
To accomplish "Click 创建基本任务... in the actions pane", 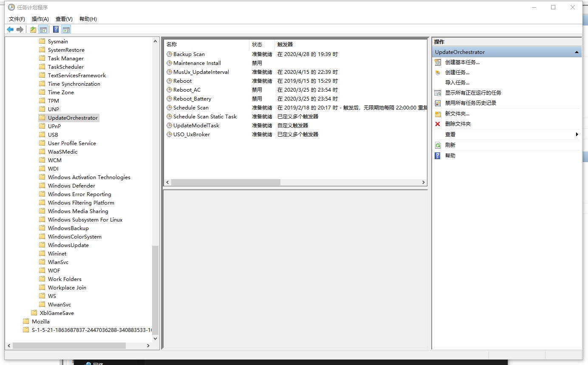I will 462,62.
